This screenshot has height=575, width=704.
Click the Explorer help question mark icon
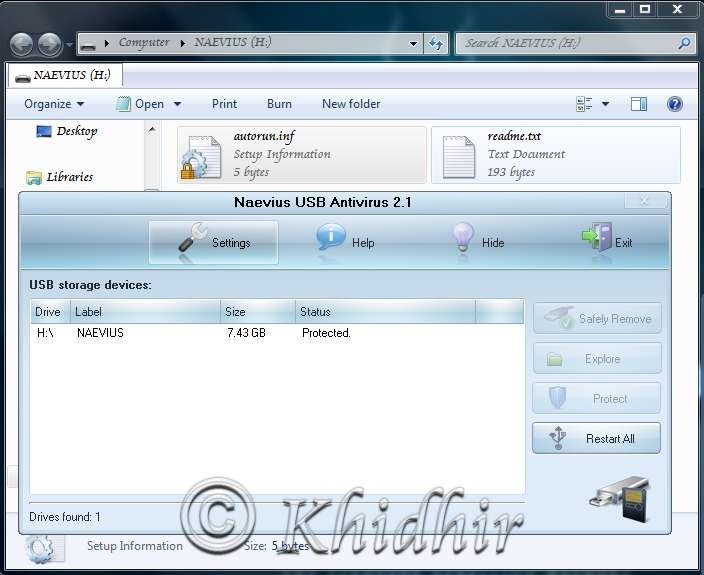click(x=674, y=104)
